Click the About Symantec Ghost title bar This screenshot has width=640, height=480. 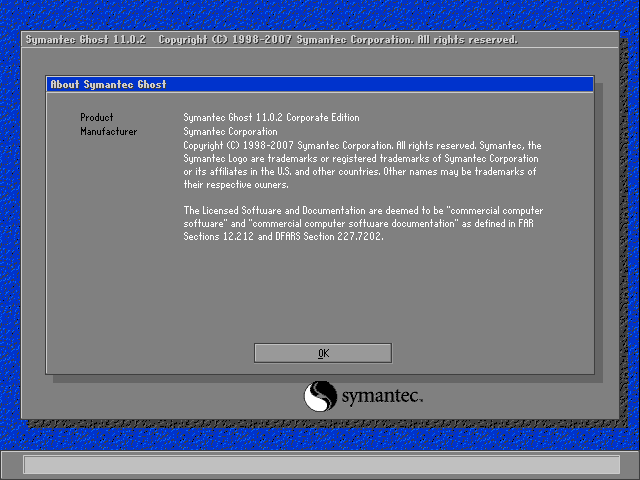point(320,84)
